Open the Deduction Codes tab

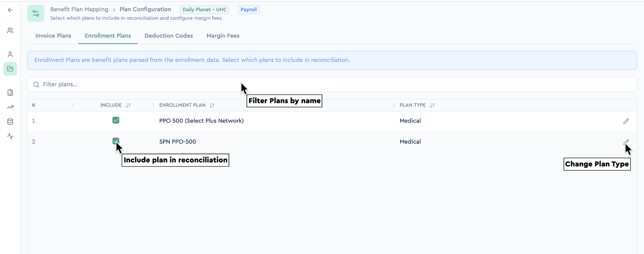(x=169, y=36)
